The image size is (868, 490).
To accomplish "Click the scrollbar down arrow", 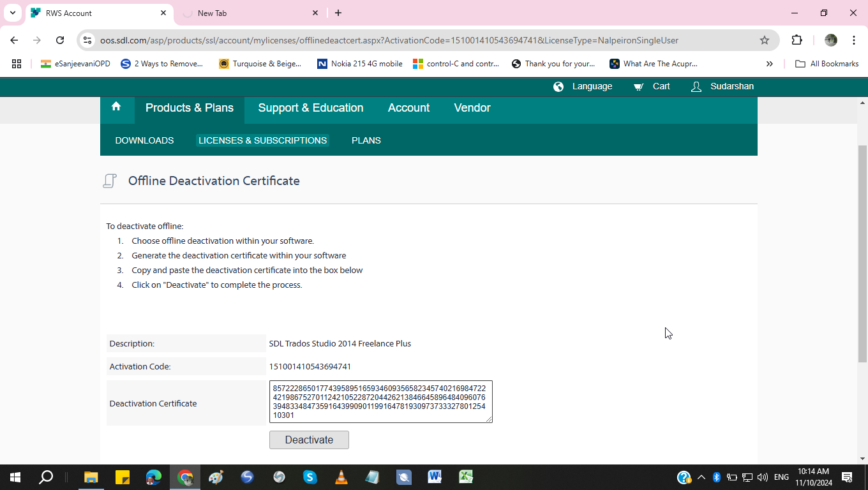I will click(862, 458).
